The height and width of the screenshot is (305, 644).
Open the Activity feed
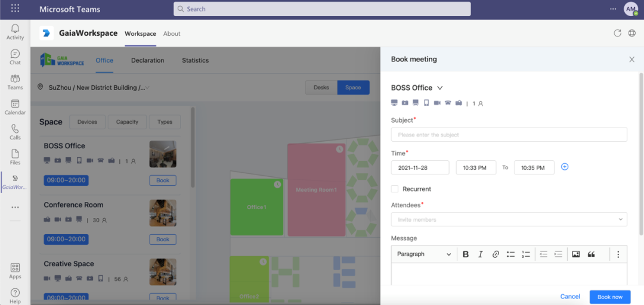click(x=15, y=32)
